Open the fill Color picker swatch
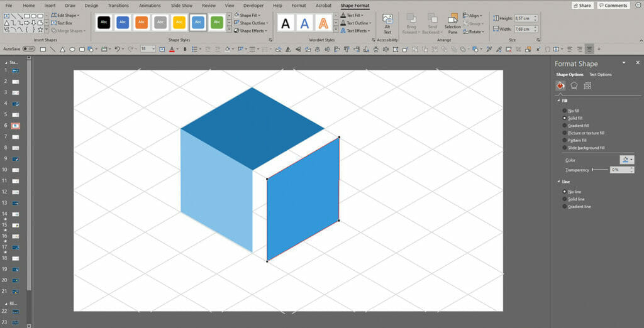Image resolution: width=644 pixels, height=328 pixels. [626, 160]
